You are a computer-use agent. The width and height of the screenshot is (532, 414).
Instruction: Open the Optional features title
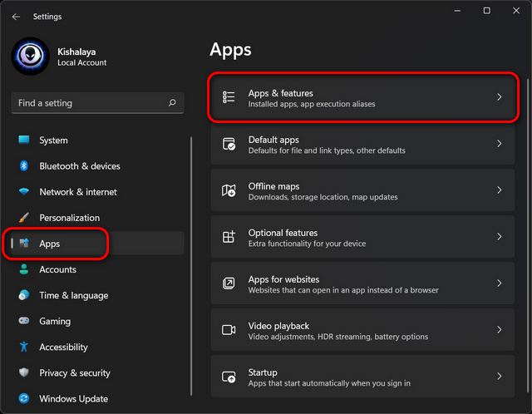coord(283,233)
